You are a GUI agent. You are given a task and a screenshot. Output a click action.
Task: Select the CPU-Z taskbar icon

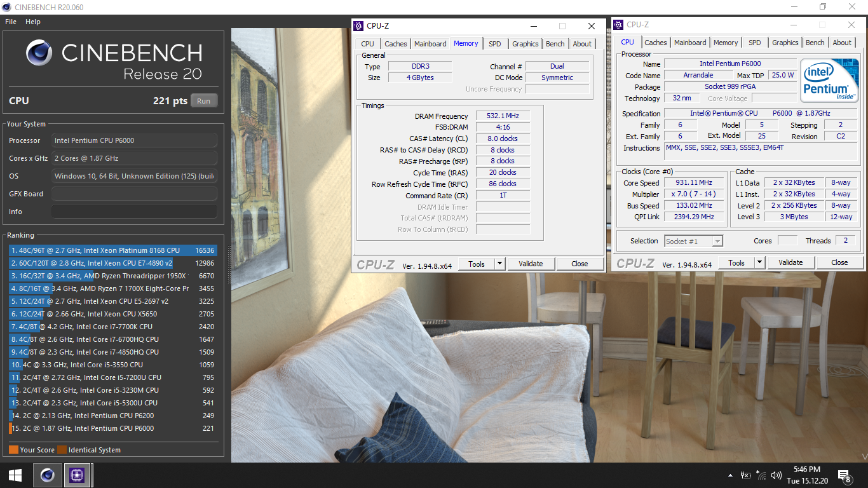point(78,475)
